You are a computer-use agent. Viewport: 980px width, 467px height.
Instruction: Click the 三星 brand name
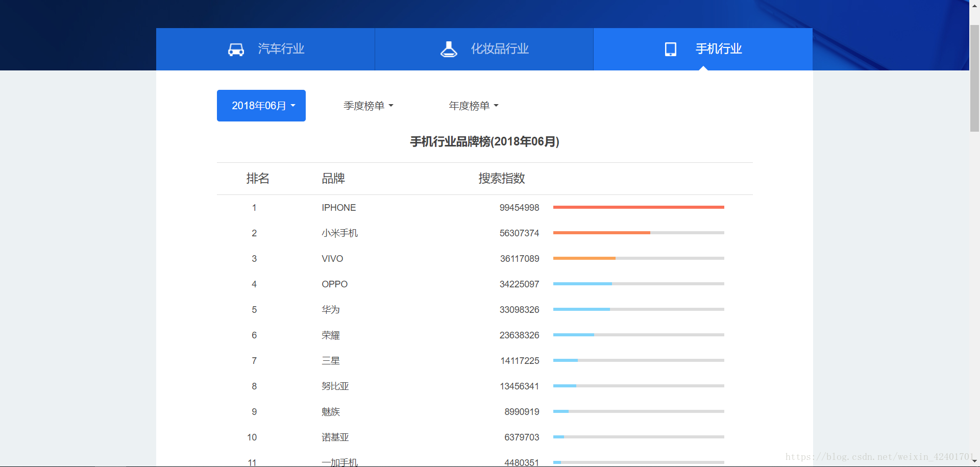(331, 361)
